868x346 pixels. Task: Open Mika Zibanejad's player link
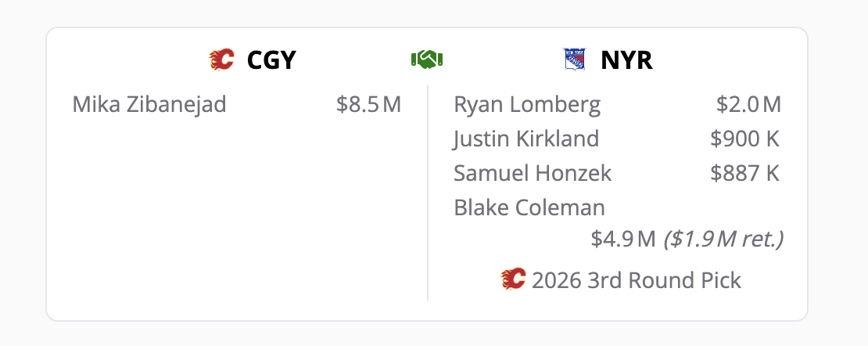(x=149, y=104)
